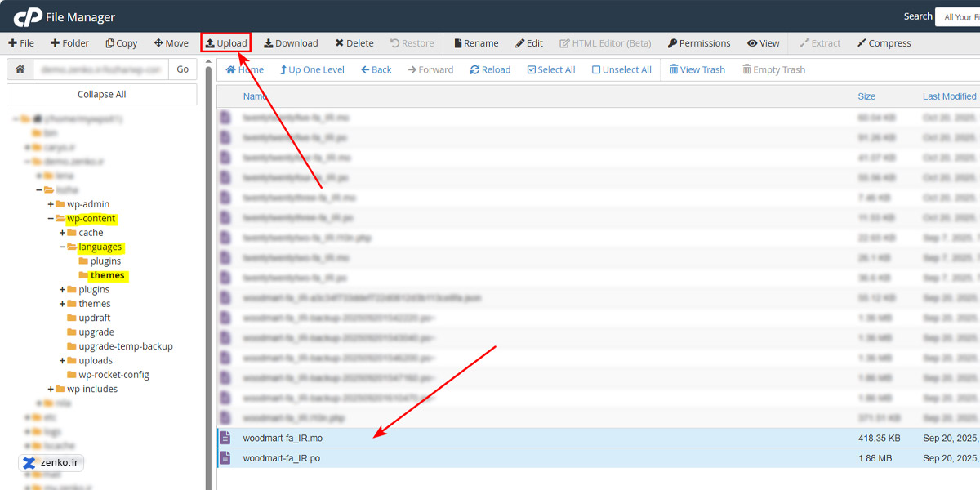Select the woodmart-fa_IR.mo file row
Viewport: 980px width, 490px height.
(283, 439)
